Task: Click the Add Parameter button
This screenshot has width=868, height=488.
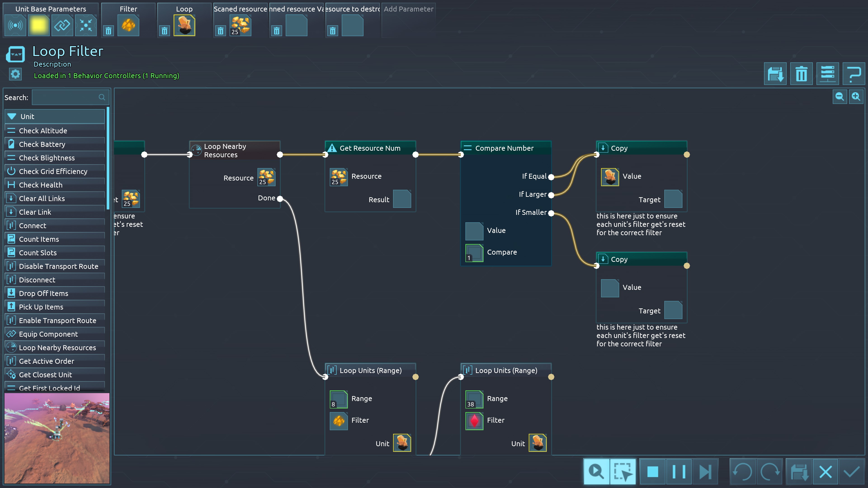Action: pyautogui.click(x=408, y=9)
